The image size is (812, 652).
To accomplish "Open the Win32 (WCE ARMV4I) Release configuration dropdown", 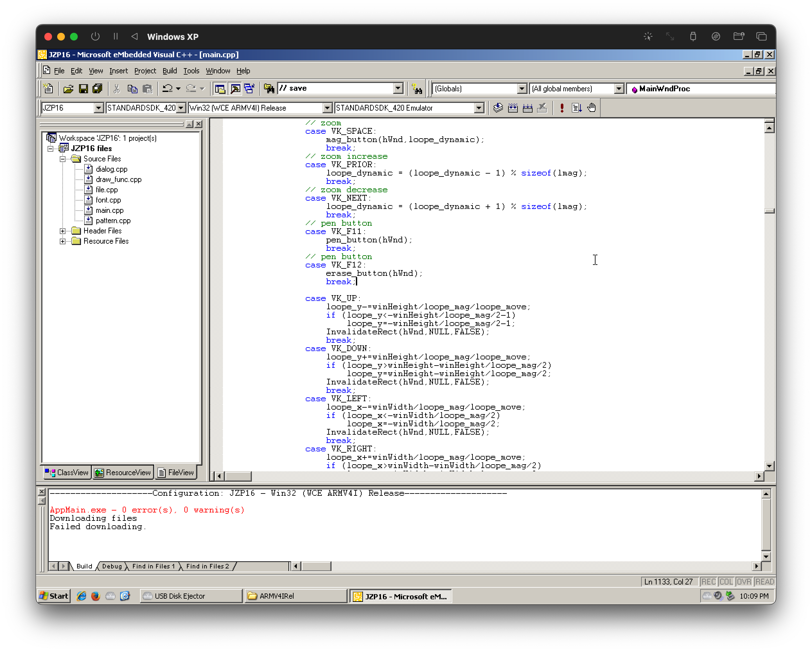I will tap(327, 108).
